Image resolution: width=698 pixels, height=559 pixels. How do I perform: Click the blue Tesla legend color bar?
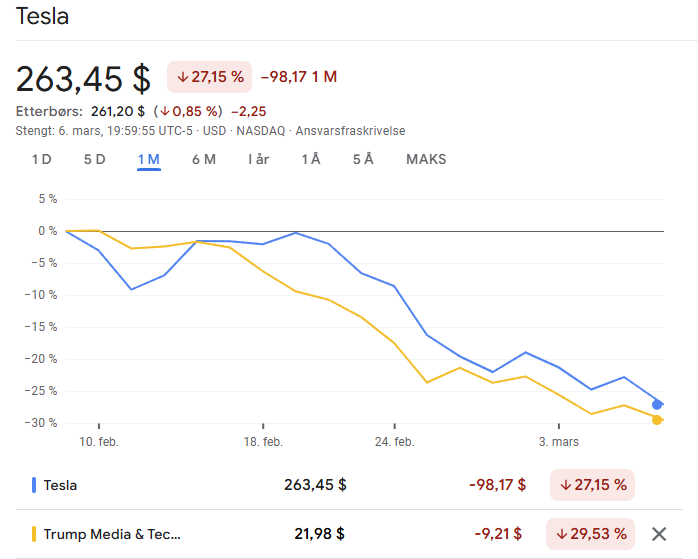pyautogui.click(x=34, y=485)
